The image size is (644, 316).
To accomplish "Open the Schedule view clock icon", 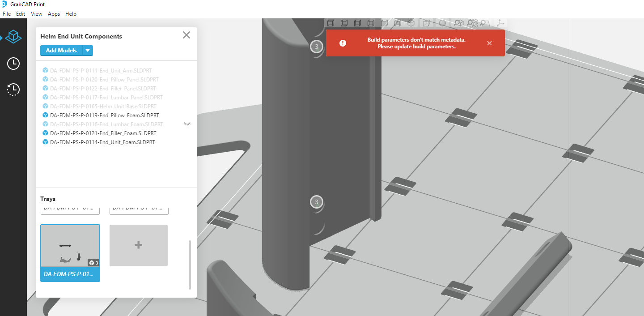I will coord(13,64).
